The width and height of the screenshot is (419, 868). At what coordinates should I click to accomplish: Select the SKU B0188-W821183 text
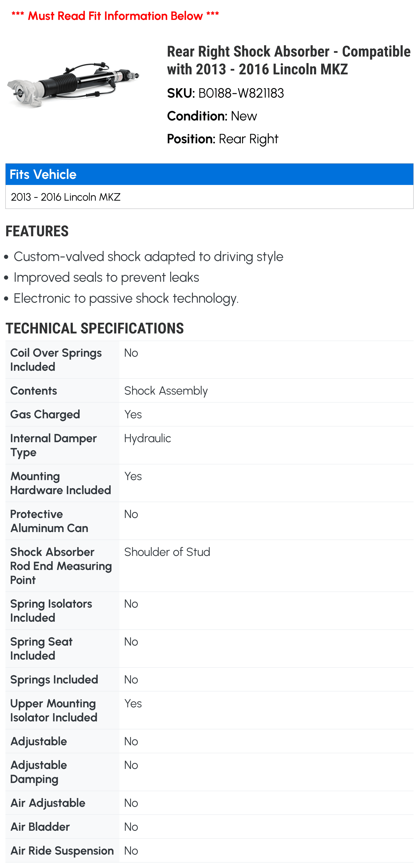tap(225, 93)
